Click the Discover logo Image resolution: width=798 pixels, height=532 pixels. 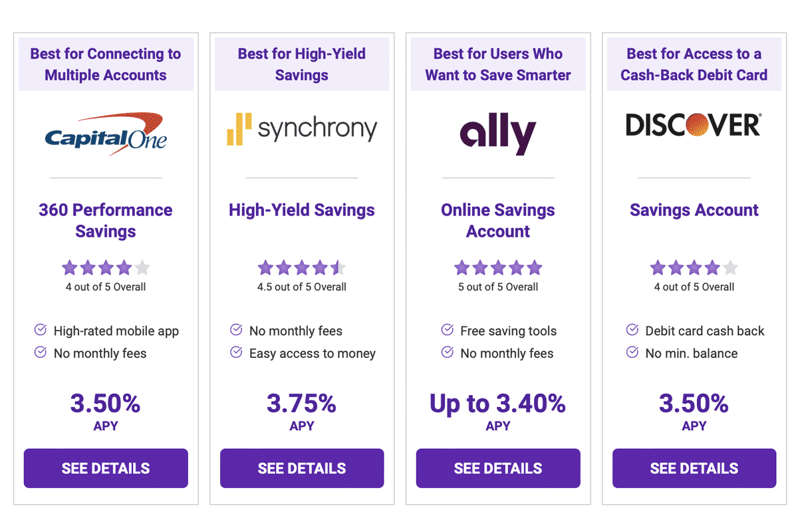point(694,125)
